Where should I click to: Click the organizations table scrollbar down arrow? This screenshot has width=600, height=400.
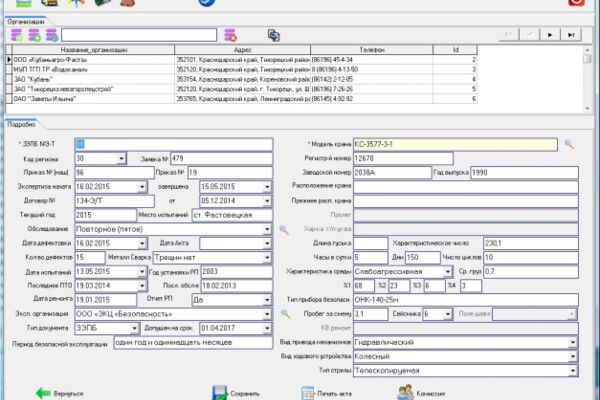click(x=587, y=108)
